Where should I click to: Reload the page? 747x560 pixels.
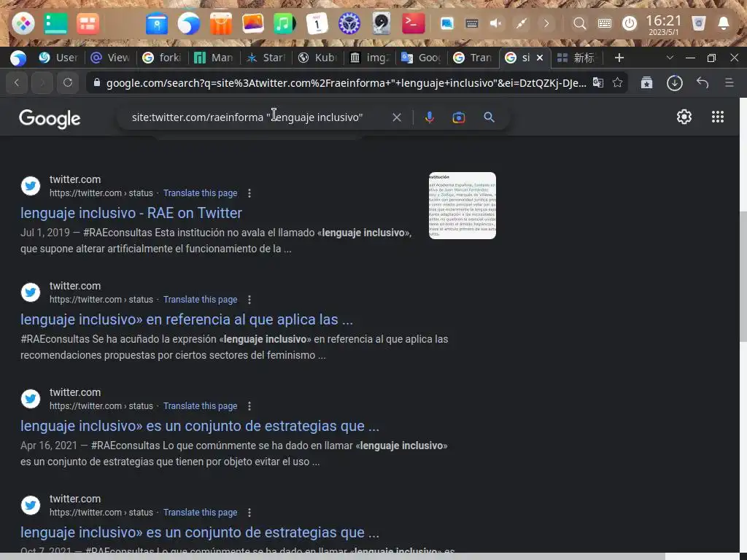[x=68, y=83]
